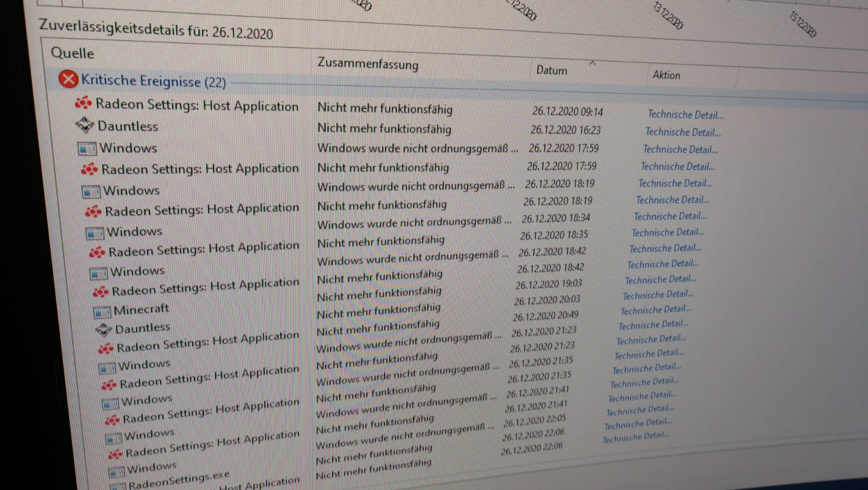The image size is (868, 490).
Task: Click Radeon Settings icon for the 18:35 event
Action: [x=97, y=252]
